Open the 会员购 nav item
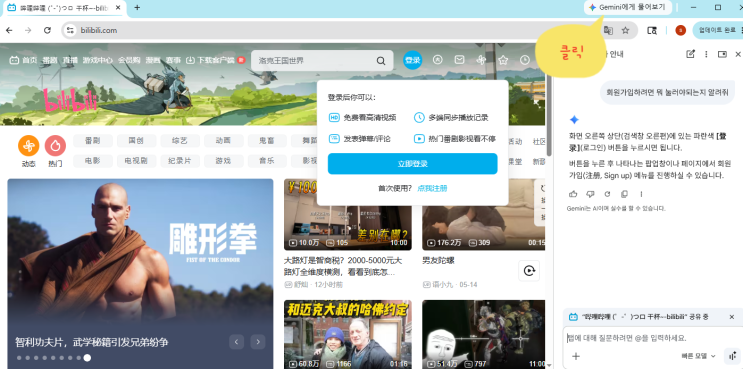 [x=129, y=60]
